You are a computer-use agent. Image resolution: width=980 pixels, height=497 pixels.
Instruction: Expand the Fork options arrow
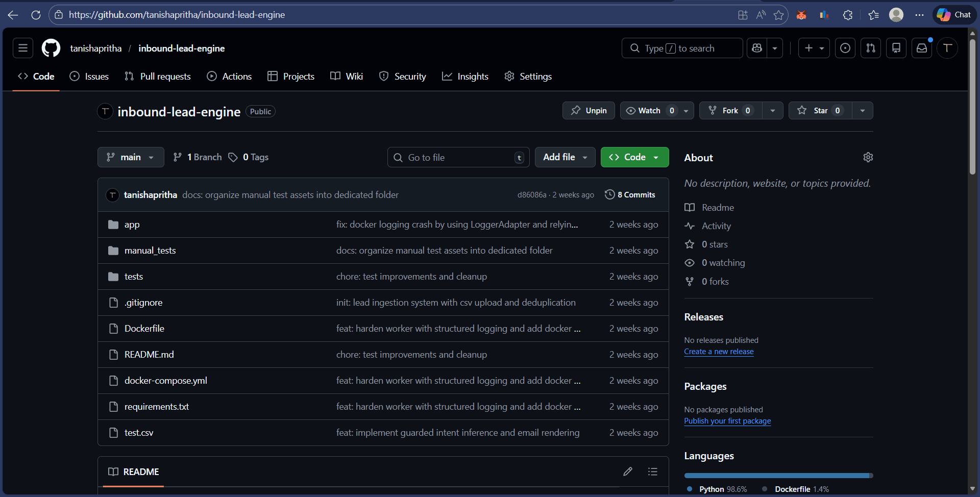[x=773, y=111]
